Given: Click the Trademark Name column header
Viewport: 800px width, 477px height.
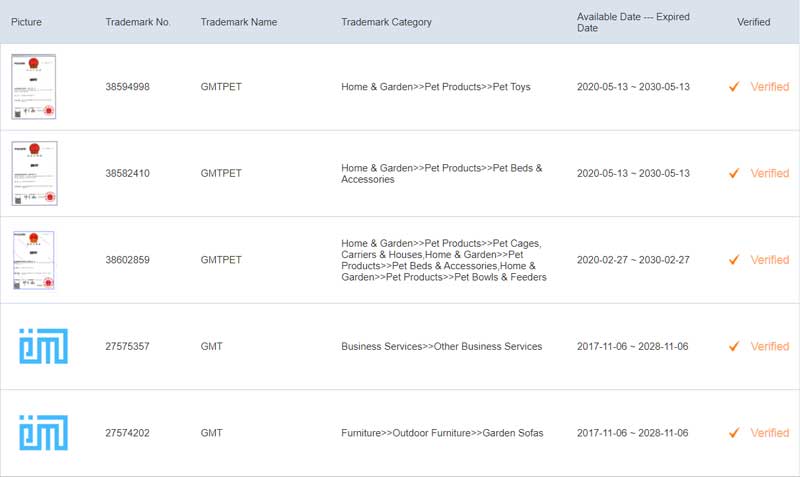Looking at the screenshot, I should (237, 22).
